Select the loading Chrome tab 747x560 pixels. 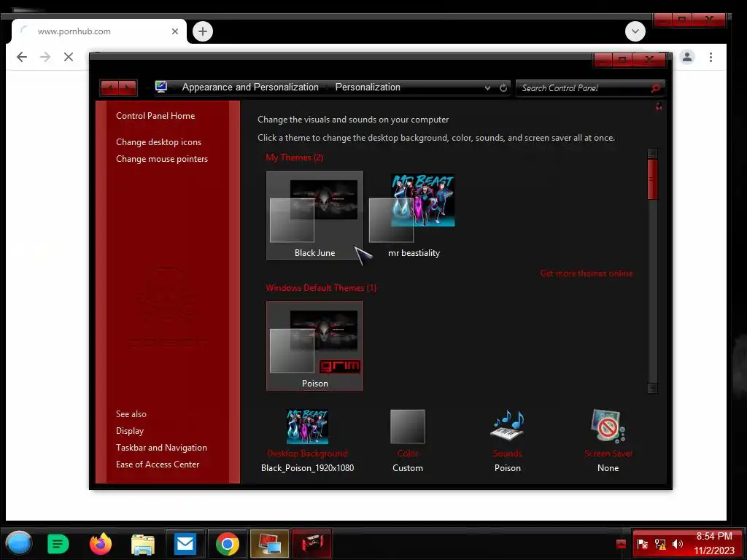tap(99, 31)
